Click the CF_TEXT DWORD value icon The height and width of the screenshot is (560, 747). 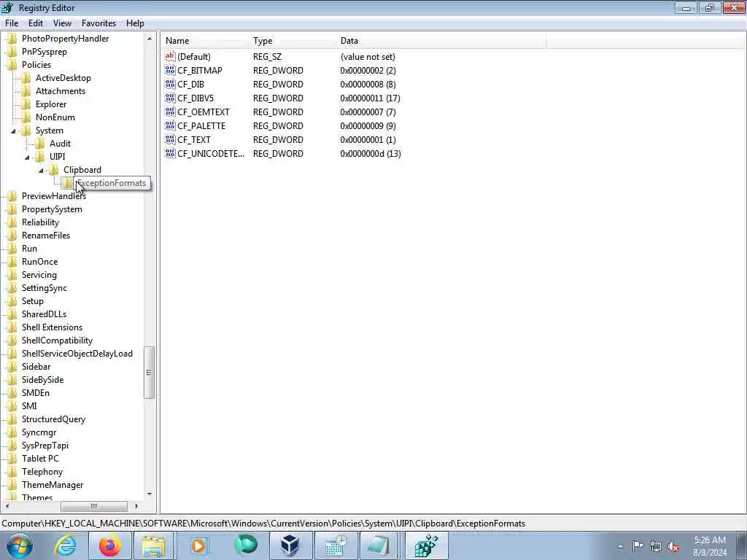170,139
